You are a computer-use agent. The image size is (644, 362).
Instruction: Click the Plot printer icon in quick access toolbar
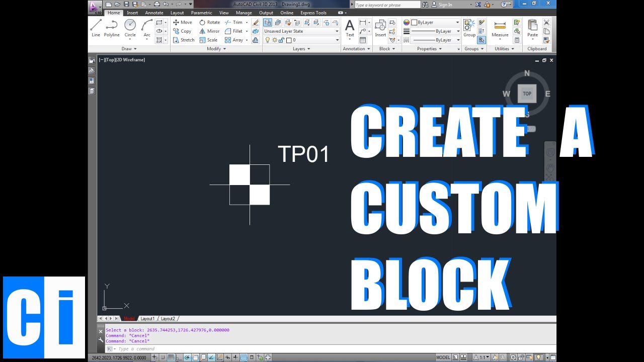tap(157, 4)
